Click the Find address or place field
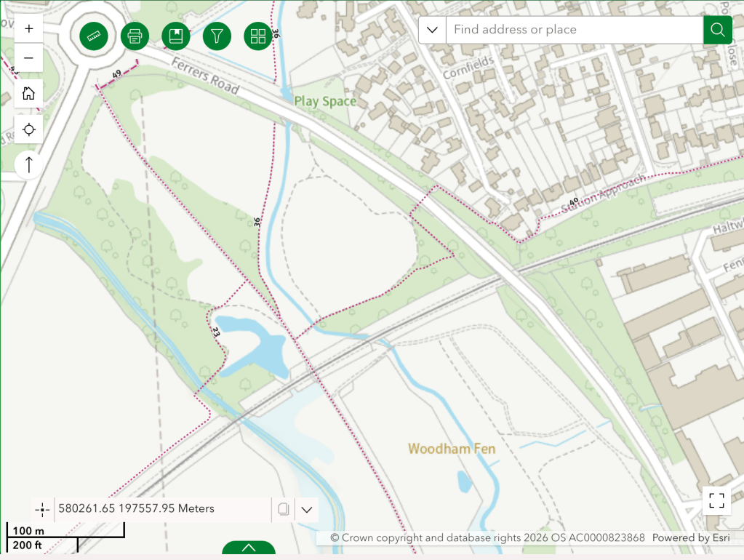Viewport: 744px width, 560px height. point(575,30)
